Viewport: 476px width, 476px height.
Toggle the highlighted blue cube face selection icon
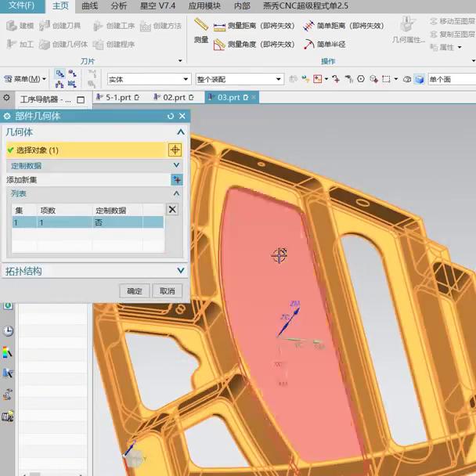[419, 79]
